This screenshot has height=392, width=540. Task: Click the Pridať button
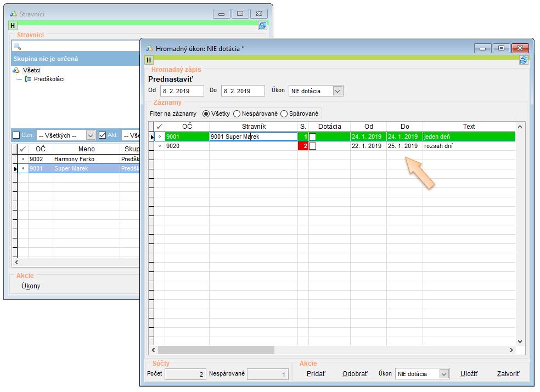pos(316,374)
